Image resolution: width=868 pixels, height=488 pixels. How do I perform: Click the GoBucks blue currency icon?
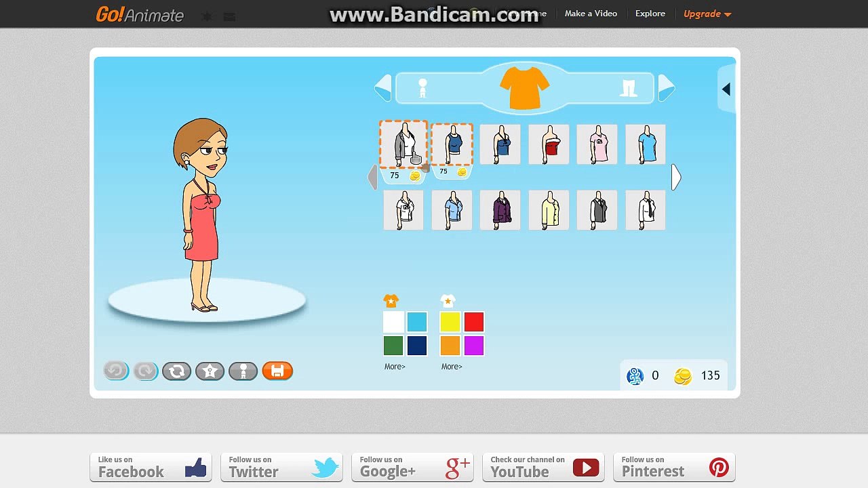635,376
